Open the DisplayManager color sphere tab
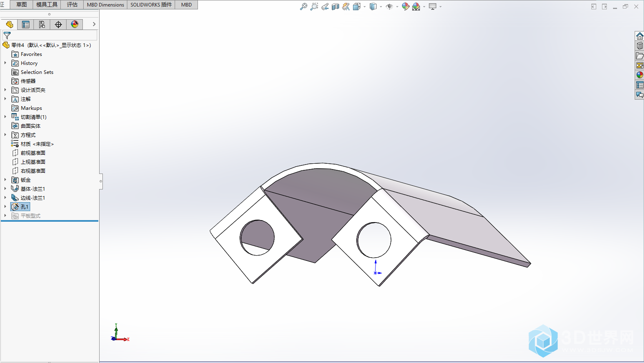Viewport: 644px width, 363px height. click(75, 24)
